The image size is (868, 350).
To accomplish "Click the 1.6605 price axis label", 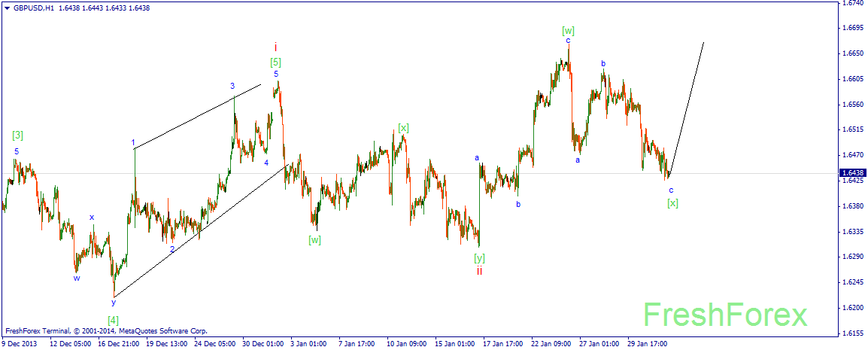I will pyautogui.click(x=853, y=78).
